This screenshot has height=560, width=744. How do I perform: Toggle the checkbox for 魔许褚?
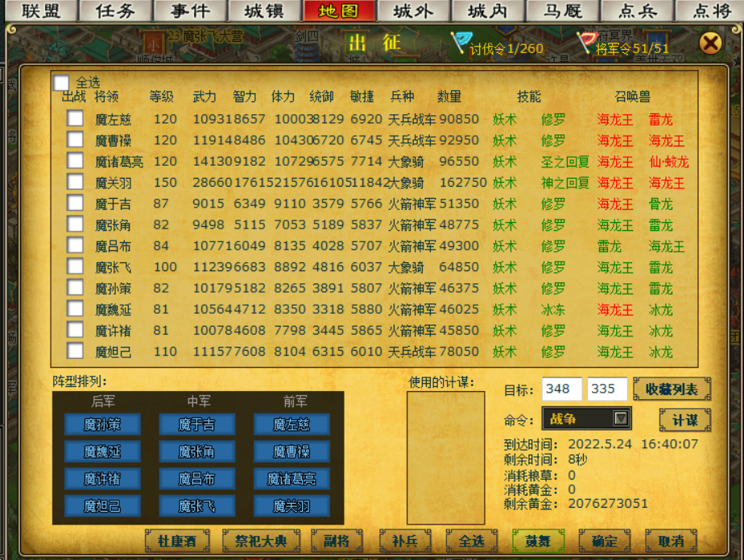pos(75,330)
